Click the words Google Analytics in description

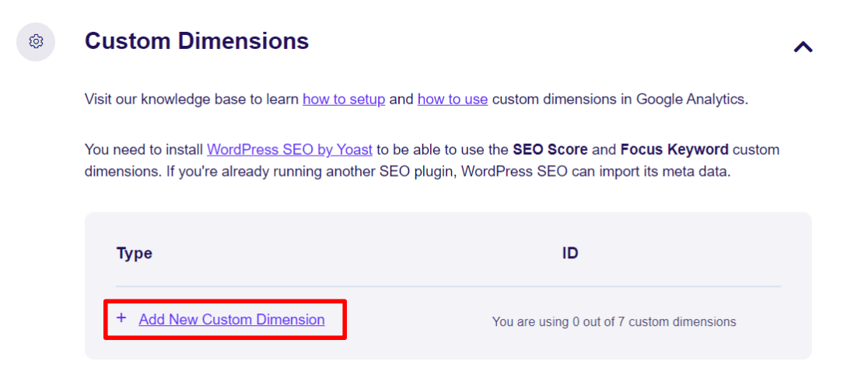tap(691, 100)
